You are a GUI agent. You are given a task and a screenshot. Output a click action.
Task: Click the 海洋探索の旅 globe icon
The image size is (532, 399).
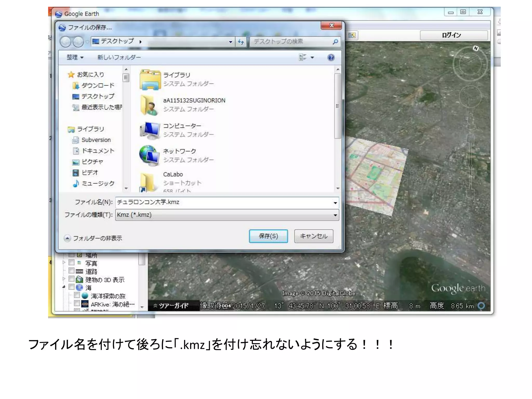click(85, 295)
